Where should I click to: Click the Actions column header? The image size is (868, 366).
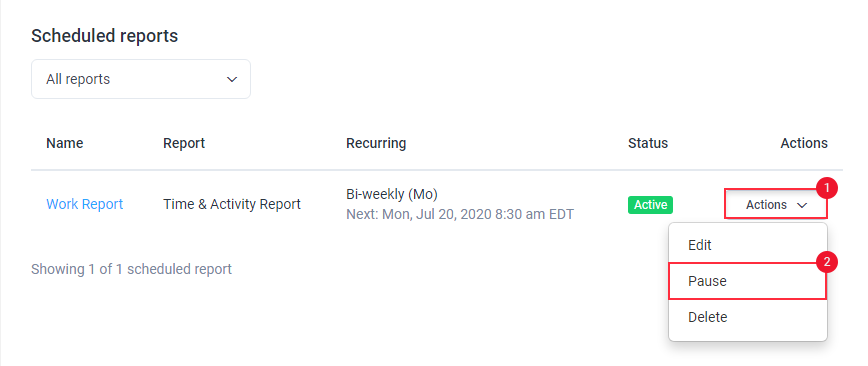(804, 143)
